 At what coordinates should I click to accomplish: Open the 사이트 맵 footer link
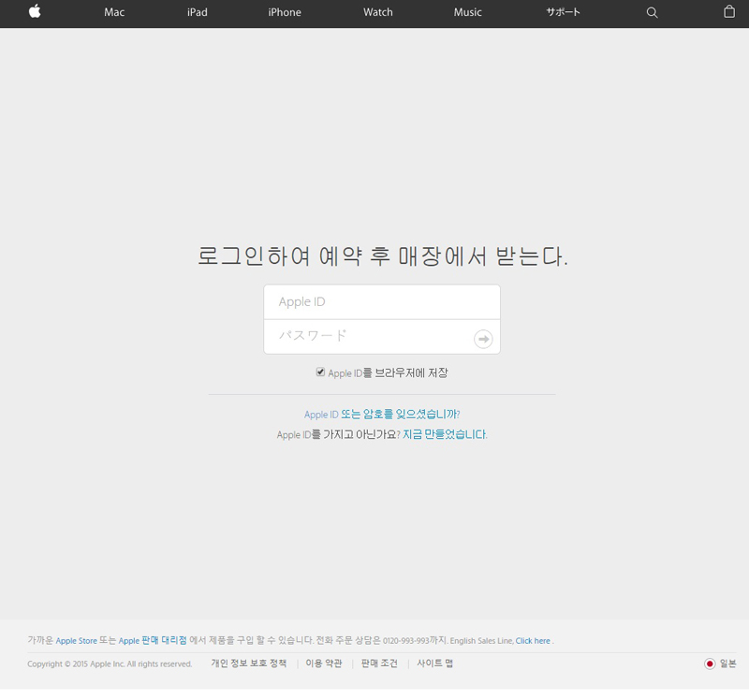coord(434,664)
